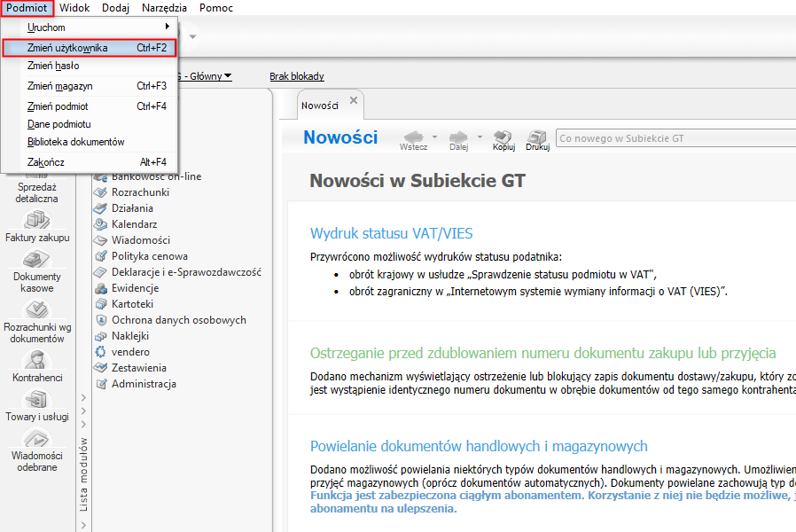Open the Kontrahenci sidebar icon
The width and height of the screenshot is (796, 532).
point(37,360)
